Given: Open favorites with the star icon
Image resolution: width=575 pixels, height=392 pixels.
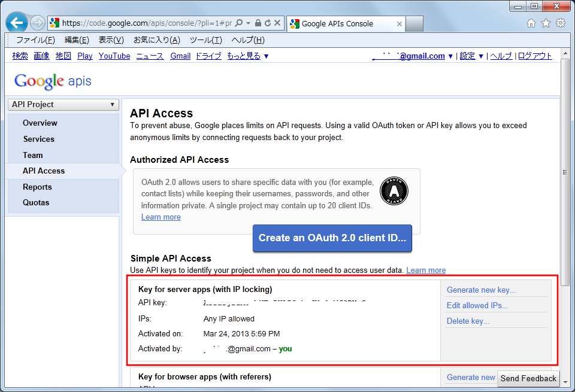Looking at the screenshot, I should click(x=546, y=23).
